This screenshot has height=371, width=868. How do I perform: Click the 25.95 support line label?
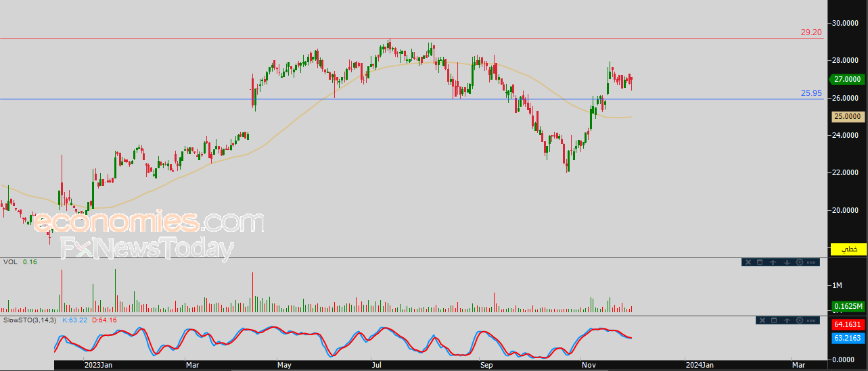tap(811, 93)
